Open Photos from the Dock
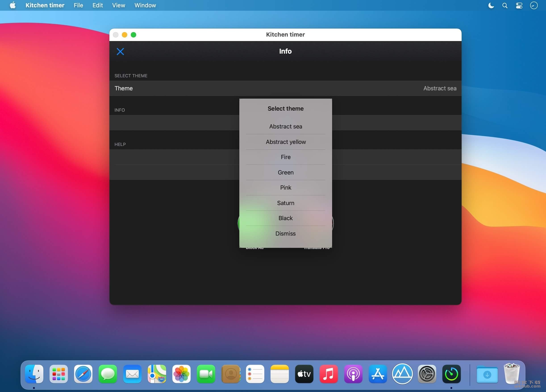Viewport: 546px width, 392px height. [x=181, y=374]
